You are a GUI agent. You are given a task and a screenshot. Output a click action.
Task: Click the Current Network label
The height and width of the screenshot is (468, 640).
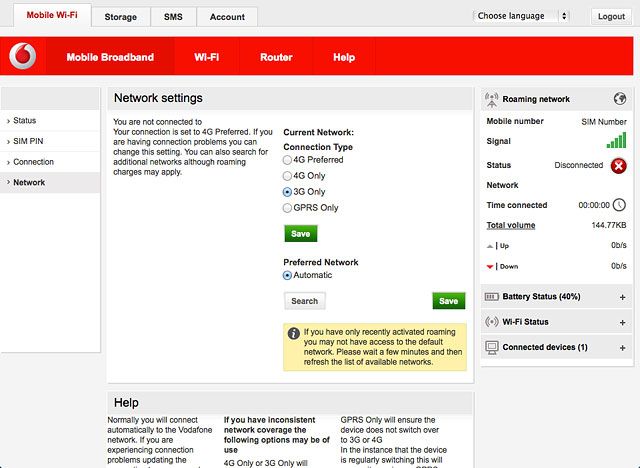[318, 132]
